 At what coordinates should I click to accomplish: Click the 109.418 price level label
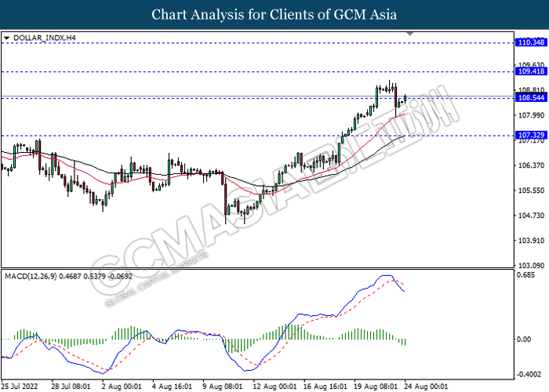(531, 71)
